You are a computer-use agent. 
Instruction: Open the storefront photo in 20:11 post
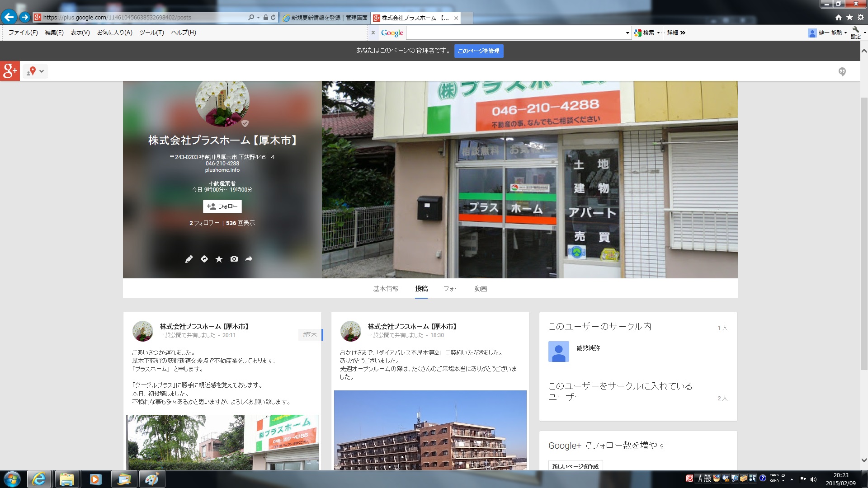click(222, 442)
